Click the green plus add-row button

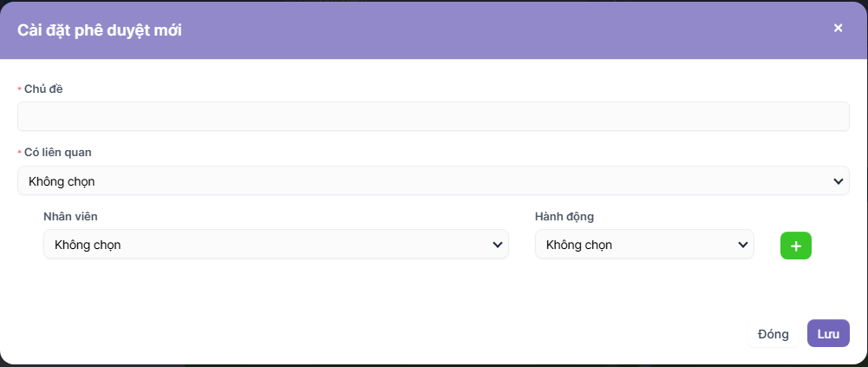click(795, 246)
